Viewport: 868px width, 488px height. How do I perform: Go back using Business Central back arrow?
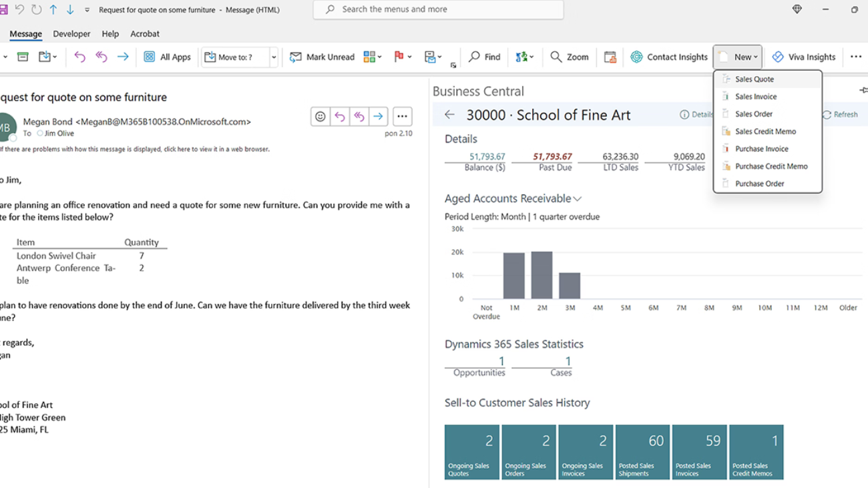click(x=449, y=115)
